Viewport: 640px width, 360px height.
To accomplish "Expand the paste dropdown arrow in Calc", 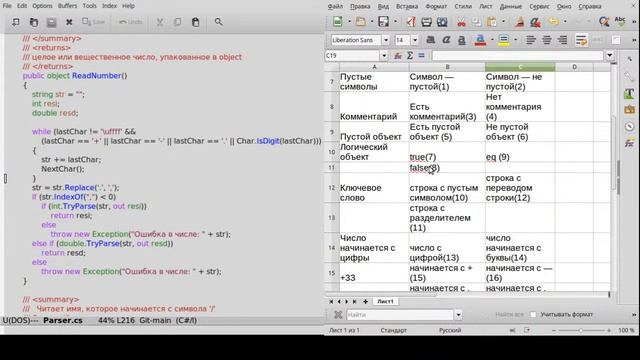I will pyautogui.click(x=503, y=22).
